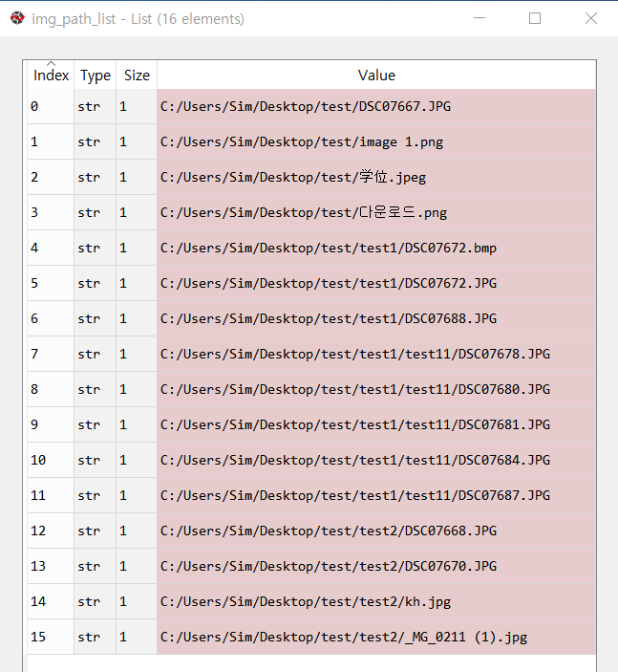Select the test1/DSC07688.JPG path value
The height and width of the screenshot is (672, 618).
click(376, 319)
